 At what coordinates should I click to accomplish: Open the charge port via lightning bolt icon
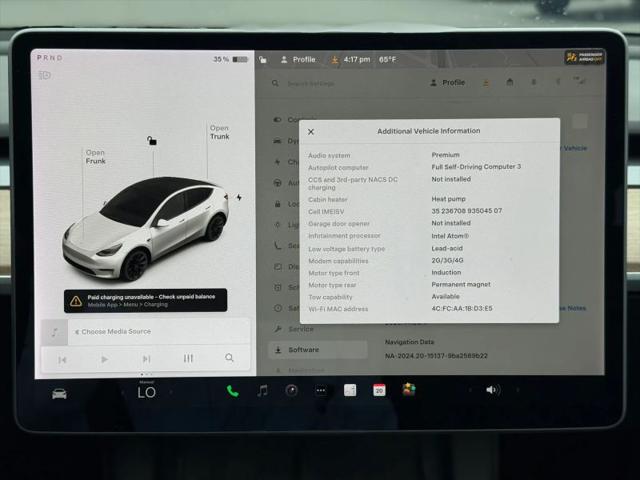pyautogui.click(x=239, y=198)
